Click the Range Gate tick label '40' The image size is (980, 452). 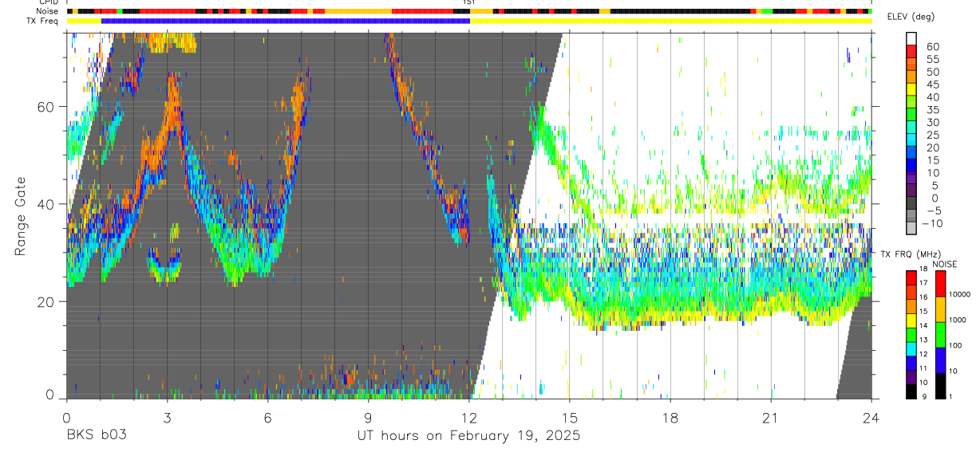coord(46,204)
